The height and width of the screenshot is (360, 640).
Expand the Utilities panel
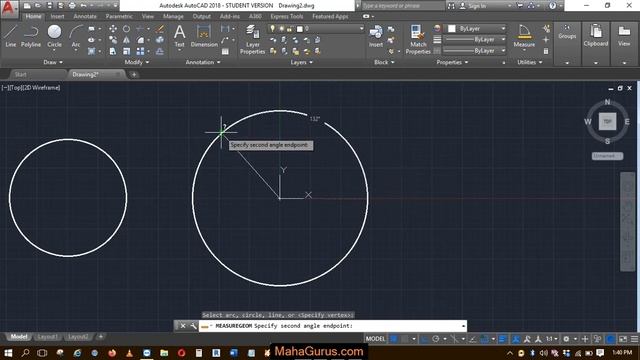click(530, 62)
